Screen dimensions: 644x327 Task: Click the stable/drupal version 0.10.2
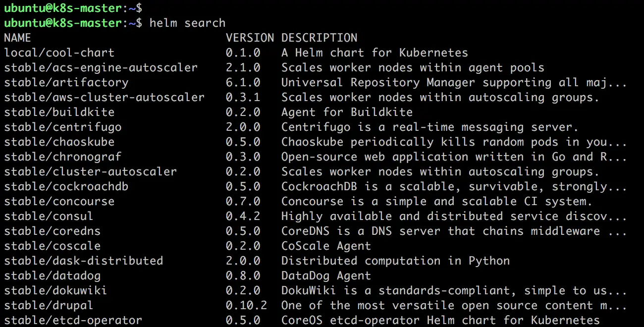(x=246, y=305)
